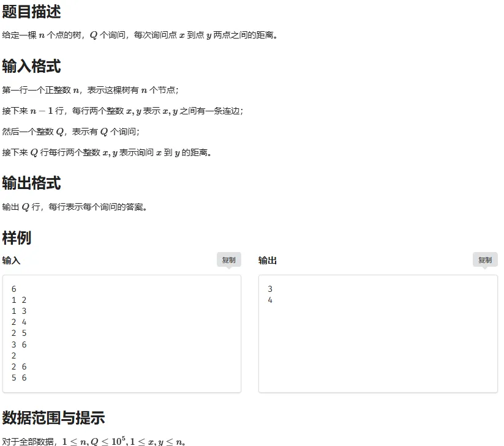Click the sample input line "2 6"
The width and height of the screenshot is (504, 446).
[19, 366]
